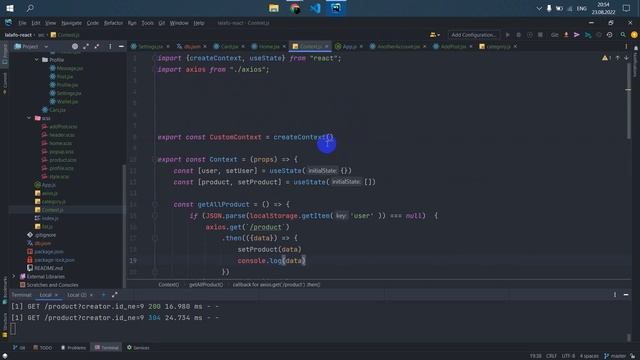Select Scratches and Consoles in tree
The width and height of the screenshot is (640, 360).
[49, 285]
